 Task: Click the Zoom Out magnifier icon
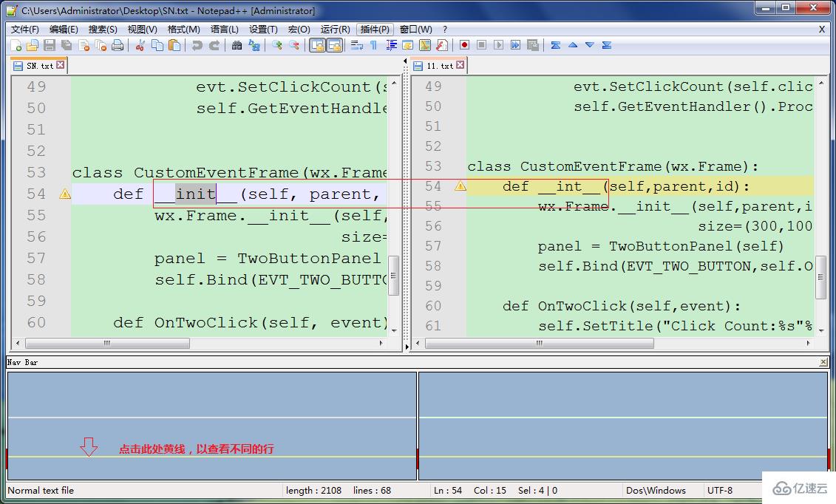293,45
